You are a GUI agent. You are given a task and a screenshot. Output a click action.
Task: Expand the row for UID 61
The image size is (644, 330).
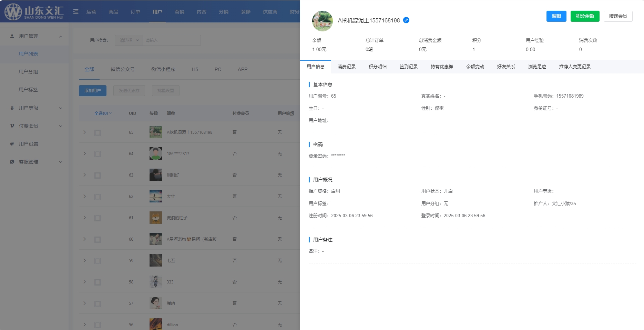pos(84,218)
